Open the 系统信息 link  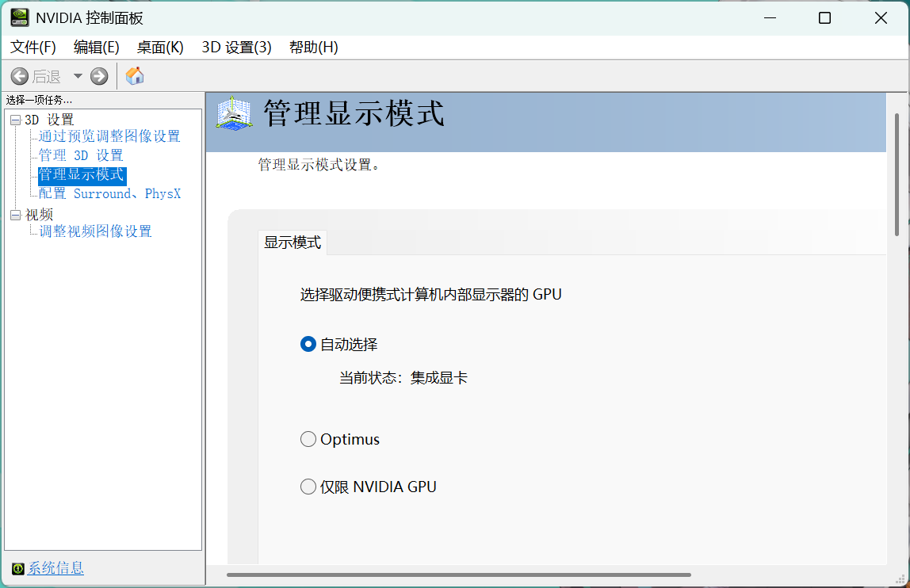[x=55, y=568]
